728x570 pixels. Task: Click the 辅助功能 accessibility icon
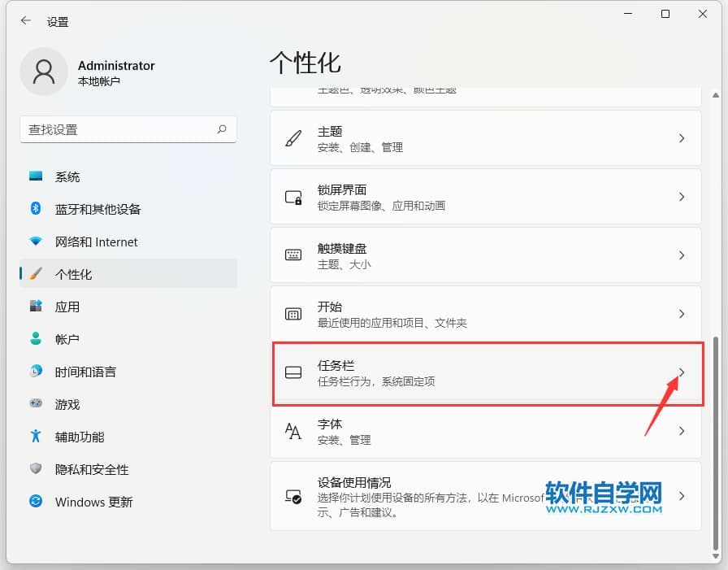point(36,437)
